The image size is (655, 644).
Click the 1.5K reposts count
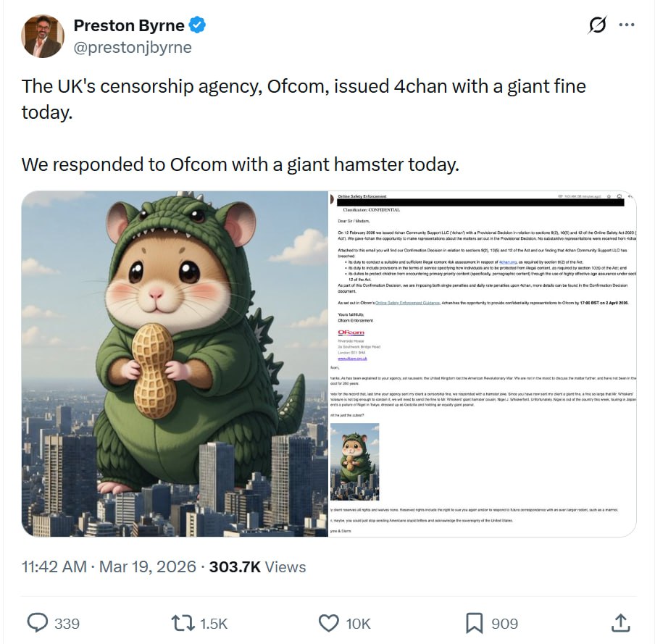214,624
